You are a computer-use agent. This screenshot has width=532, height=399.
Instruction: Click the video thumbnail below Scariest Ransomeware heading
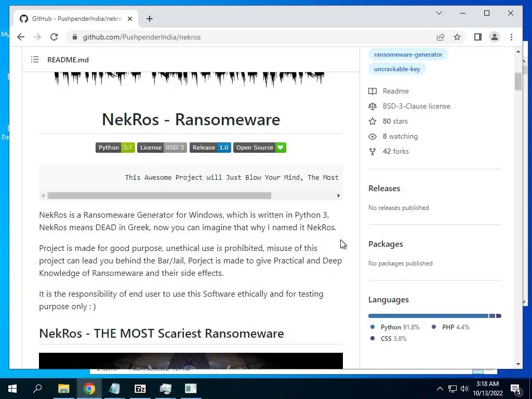[191, 361]
